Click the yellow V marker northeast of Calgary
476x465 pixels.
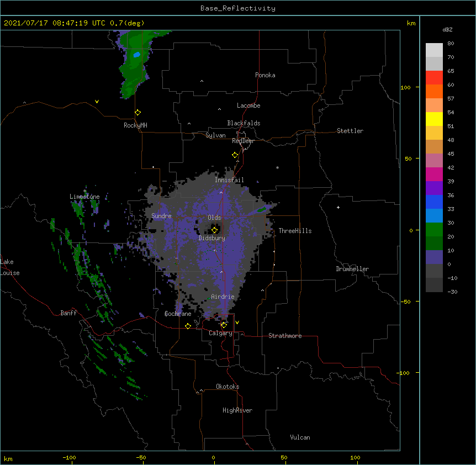pos(237,323)
